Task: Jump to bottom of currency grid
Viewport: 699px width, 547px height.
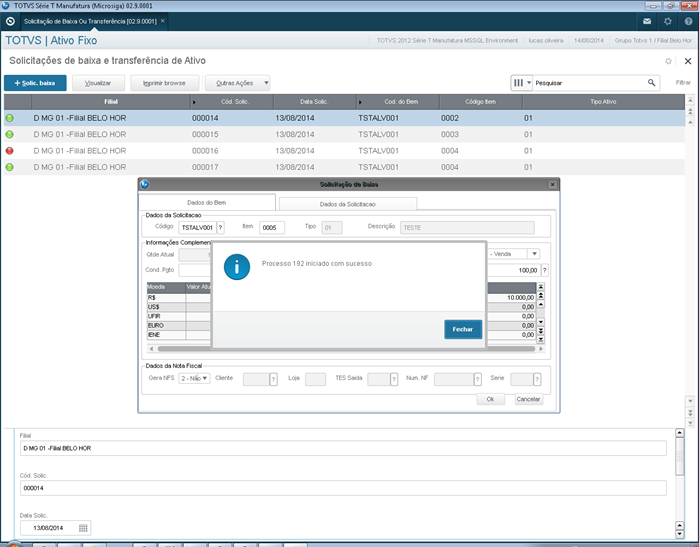Action: (540, 339)
